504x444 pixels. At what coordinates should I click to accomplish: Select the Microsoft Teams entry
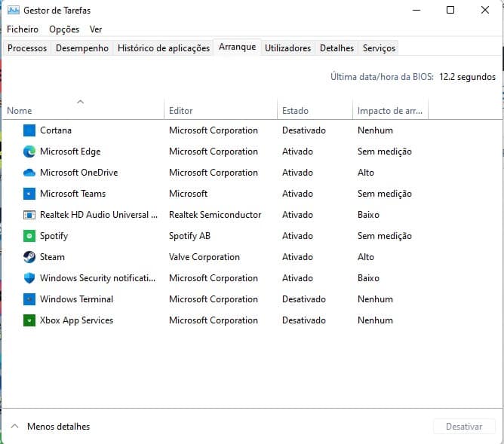[72, 194]
